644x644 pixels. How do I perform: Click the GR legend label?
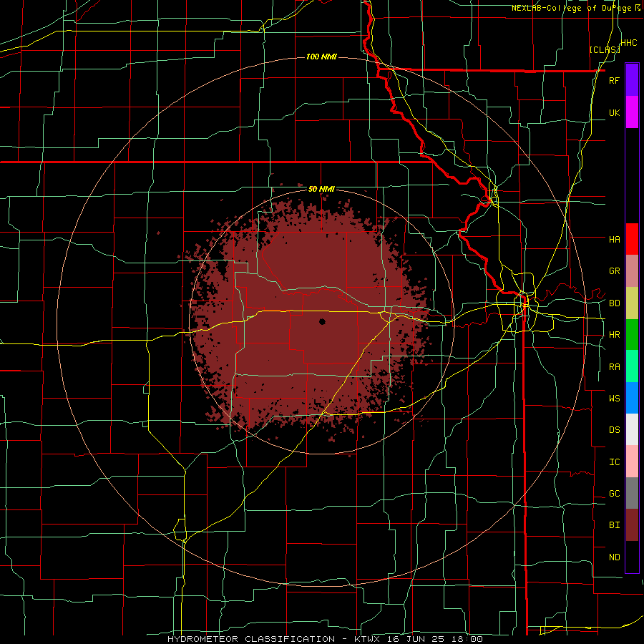[614, 271]
